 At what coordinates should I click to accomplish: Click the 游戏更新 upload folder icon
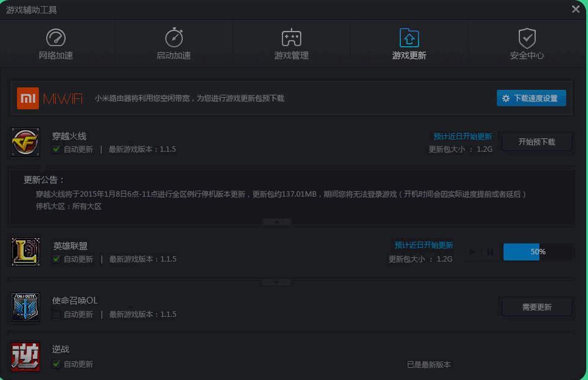click(x=409, y=38)
